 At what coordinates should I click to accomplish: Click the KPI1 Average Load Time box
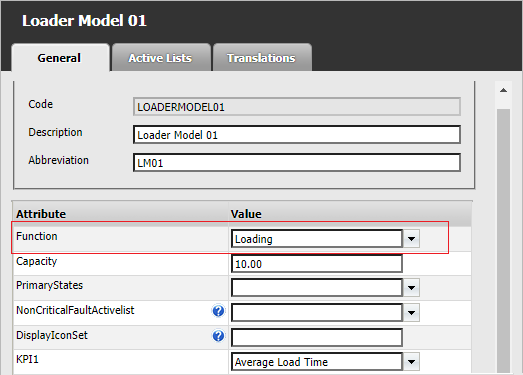pyautogui.click(x=317, y=362)
